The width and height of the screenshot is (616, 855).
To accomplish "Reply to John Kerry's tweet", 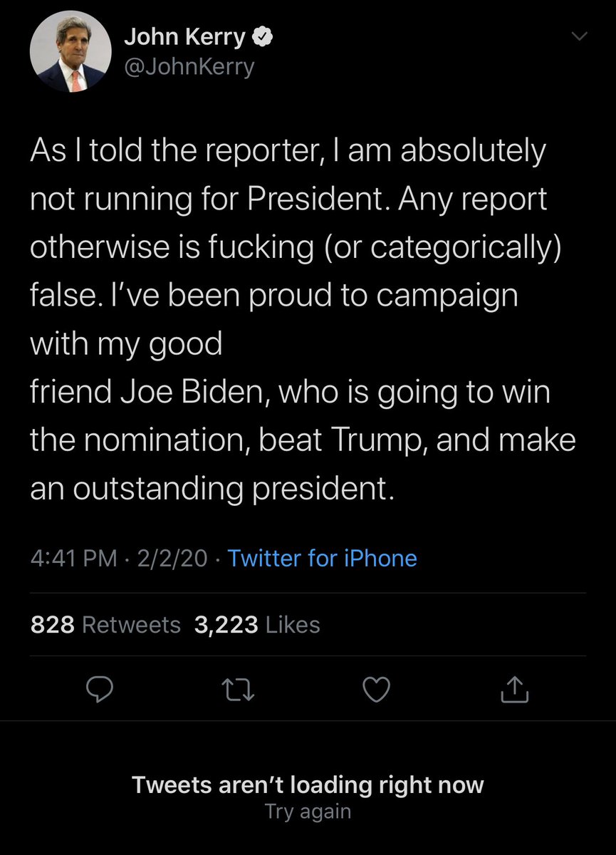I will [100, 688].
